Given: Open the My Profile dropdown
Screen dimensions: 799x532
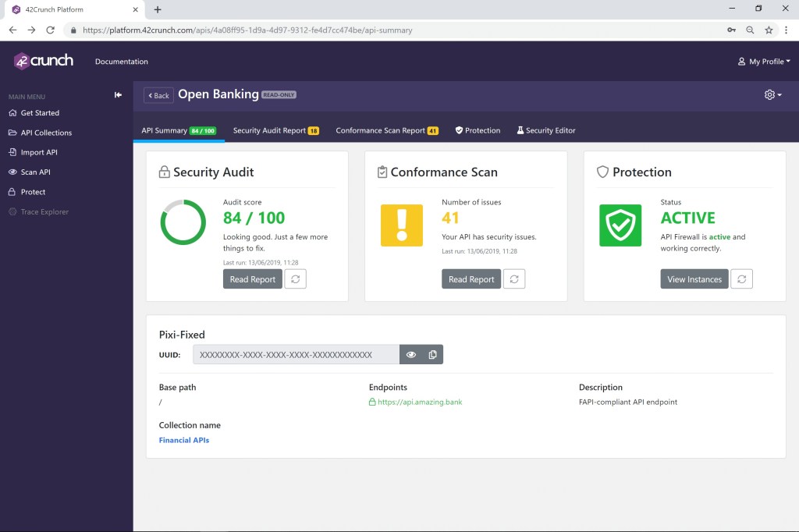Looking at the screenshot, I should [764, 62].
